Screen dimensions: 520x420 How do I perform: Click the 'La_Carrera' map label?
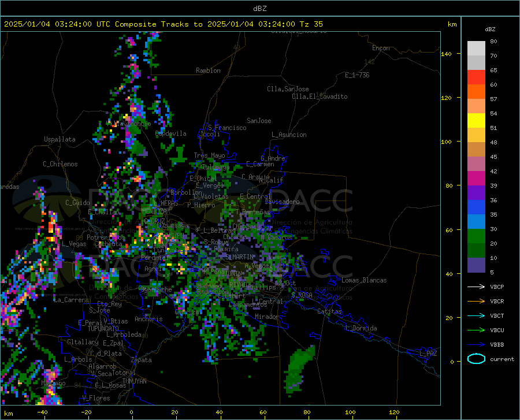[71, 300]
